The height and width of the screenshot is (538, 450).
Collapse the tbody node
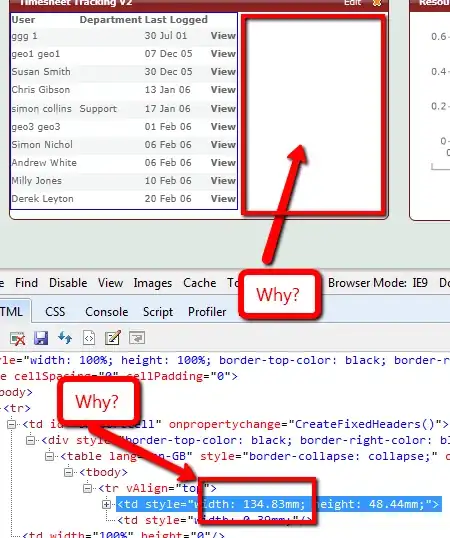(x=68, y=472)
